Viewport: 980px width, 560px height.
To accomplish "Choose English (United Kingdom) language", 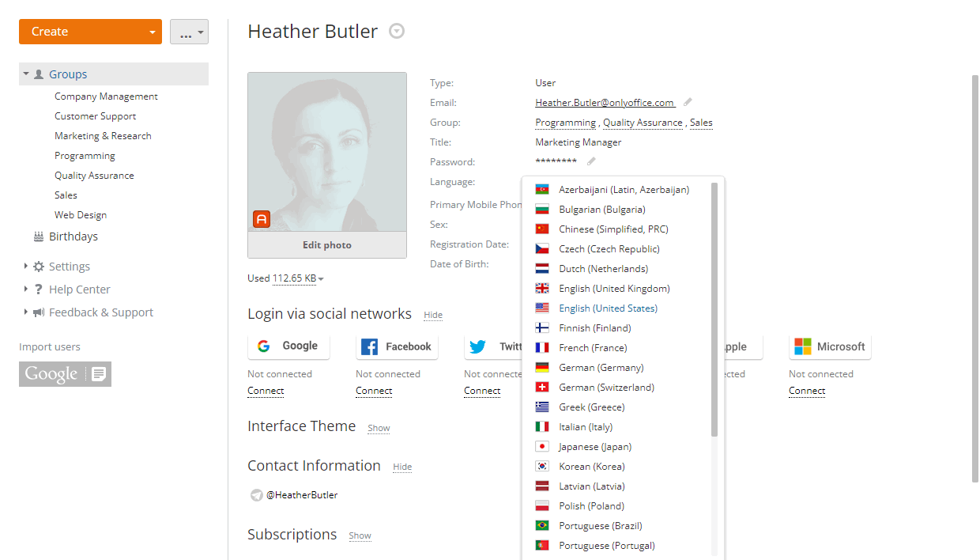I will tap(614, 289).
